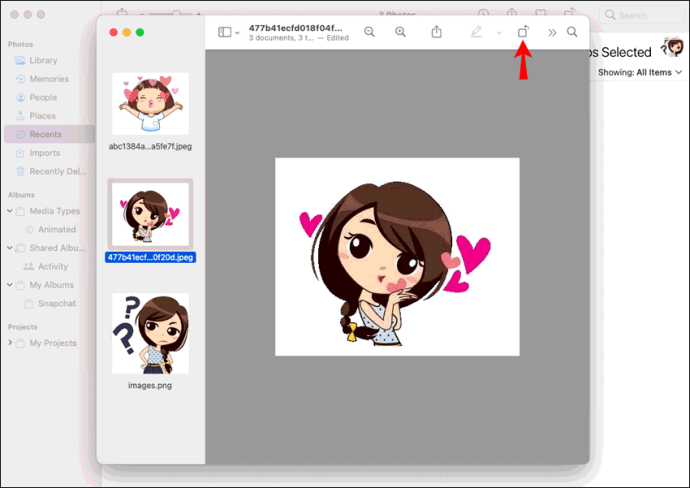Collapse the Media Types album group
This screenshot has width=690, height=488.
pos(10,211)
